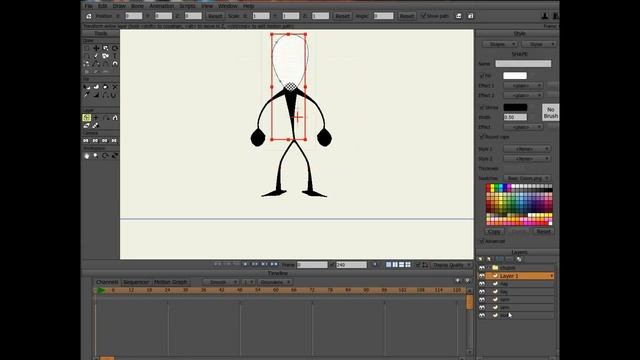640x360 pixels.
Task: Open the File menu
Action: (x=88, y=6)
